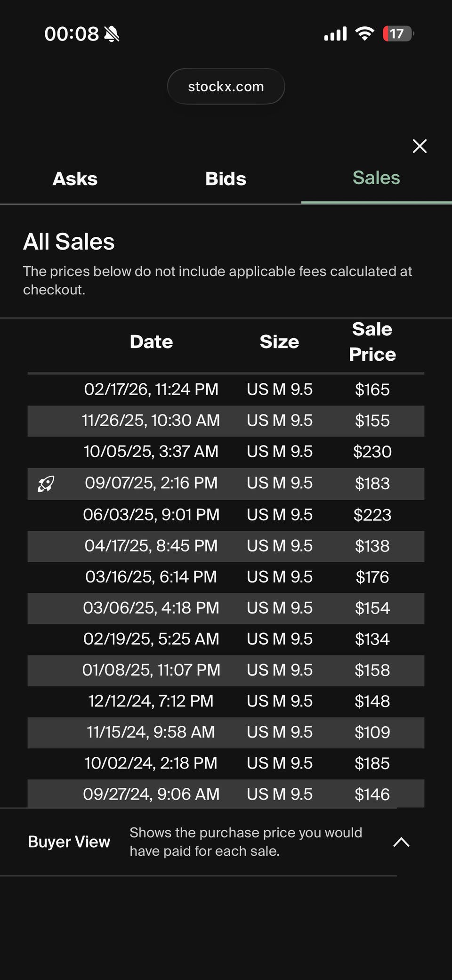
Task: Tap the stockx.com address pill
Action: 226,86
